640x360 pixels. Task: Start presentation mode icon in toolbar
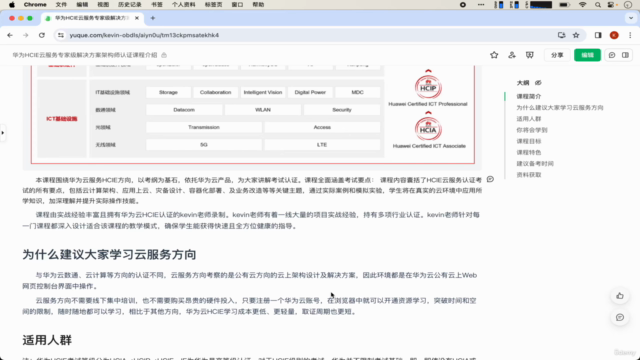click(x=529, y=55)
